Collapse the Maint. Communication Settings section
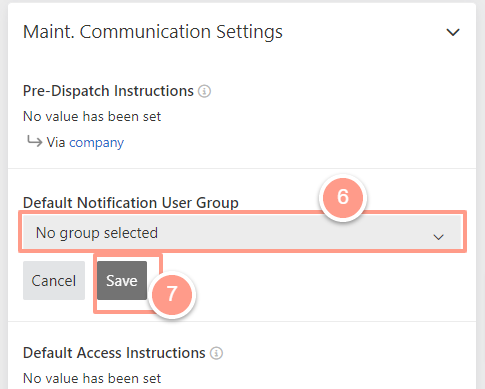This screenshot has height=389, width=485. (x=453, y=32)
